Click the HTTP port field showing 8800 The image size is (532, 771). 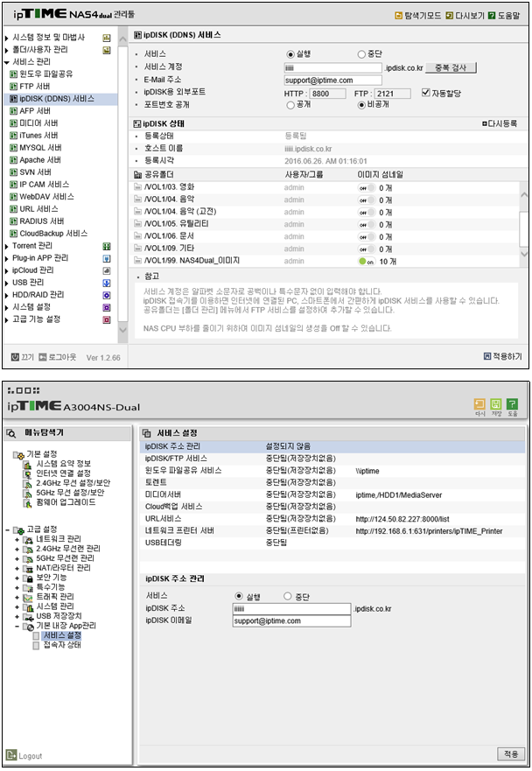(x=327, y=94)
